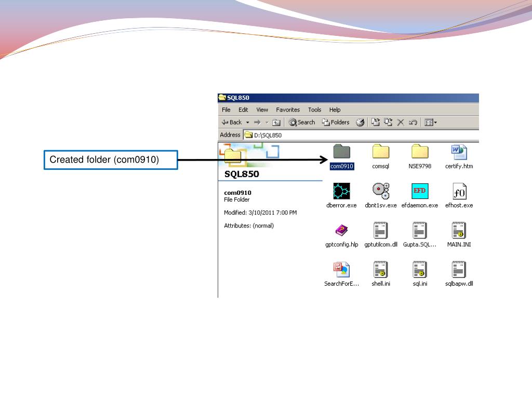Open the Forward history dropdown arrow

[267, 123]
